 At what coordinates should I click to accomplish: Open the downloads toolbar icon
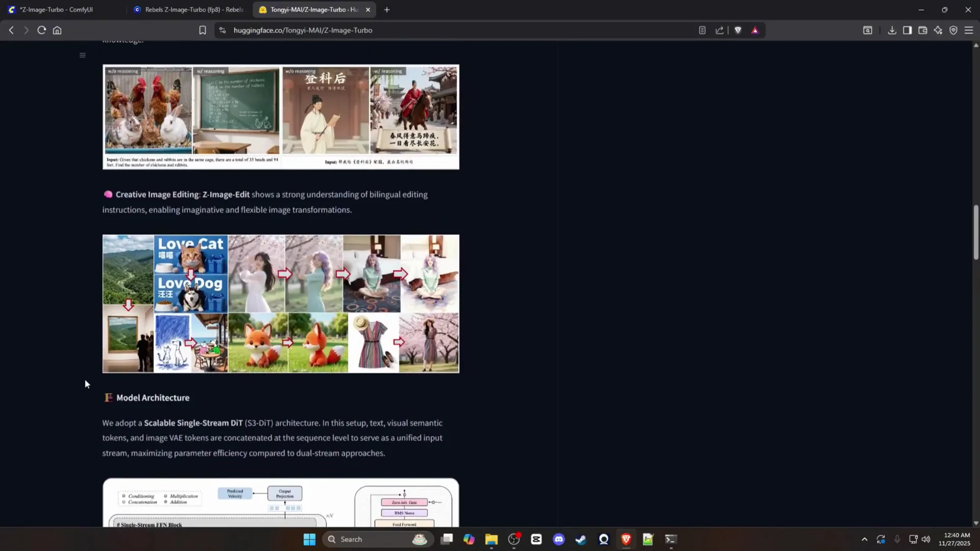point(892,30)
